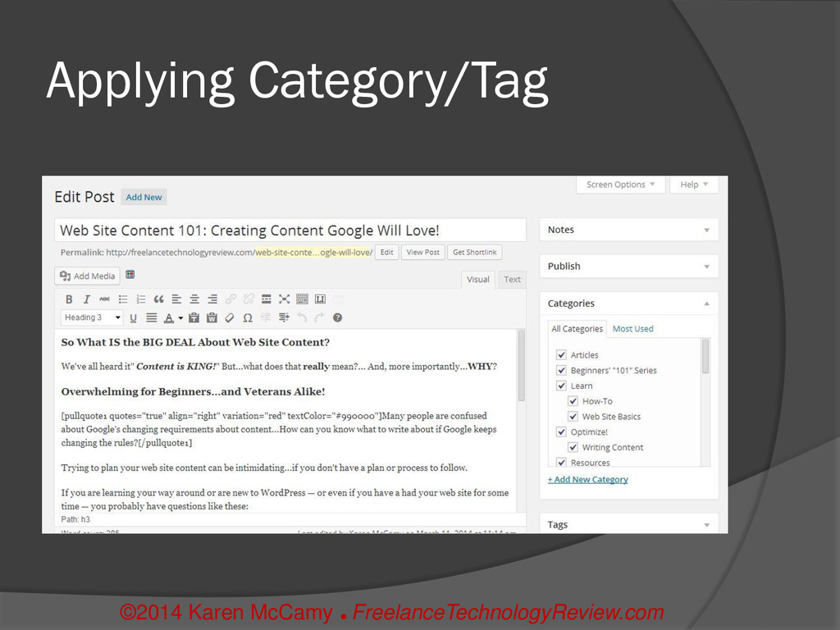Decrease indent of paragraph
Screen dimensions: 840x630
coord(266,317)
